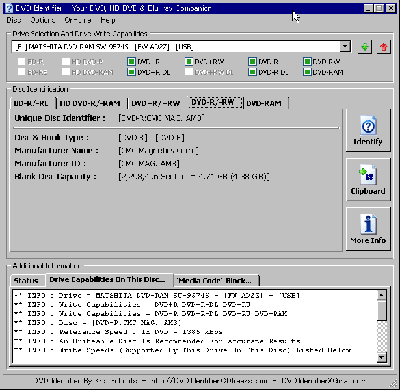Click the Blank Disc Capacity value

[x=194, y=177]
